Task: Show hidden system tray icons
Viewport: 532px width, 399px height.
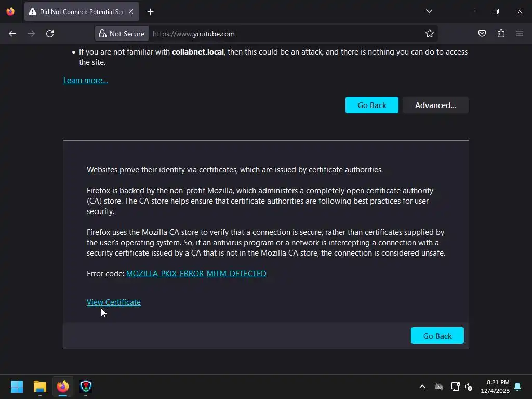Action: click(422, 387)
